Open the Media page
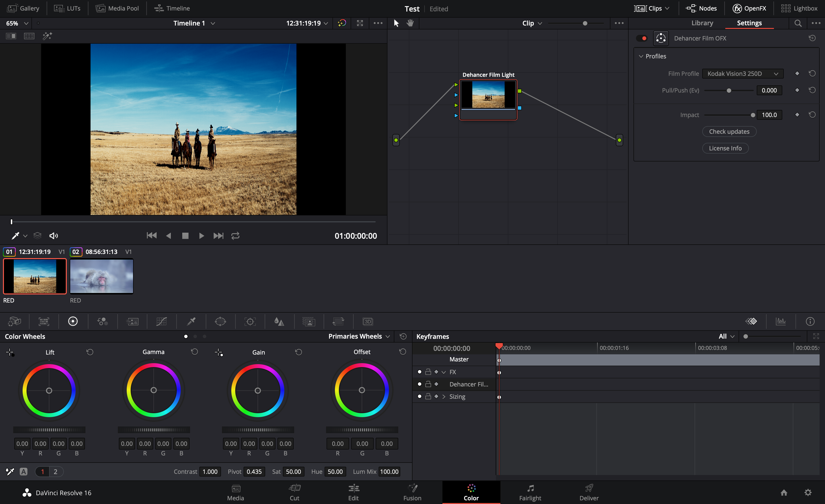Image resolution: width=825 pixels, height=504 pixels. pyautogui.click(x=235, y=492)
